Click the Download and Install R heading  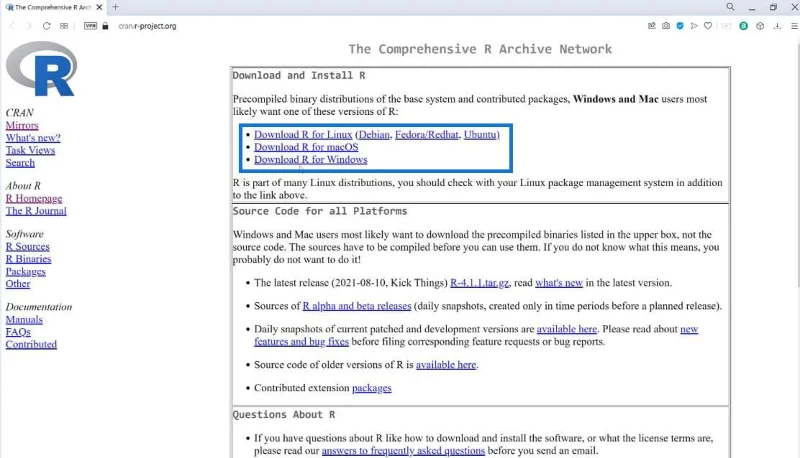[299, 75]
